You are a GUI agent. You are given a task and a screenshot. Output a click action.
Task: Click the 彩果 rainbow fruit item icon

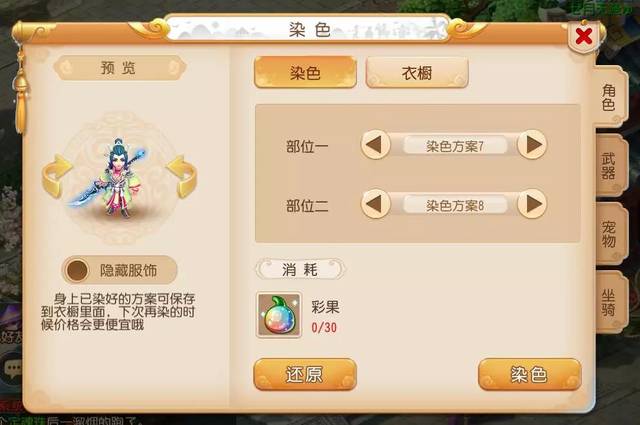pos(279,315)
